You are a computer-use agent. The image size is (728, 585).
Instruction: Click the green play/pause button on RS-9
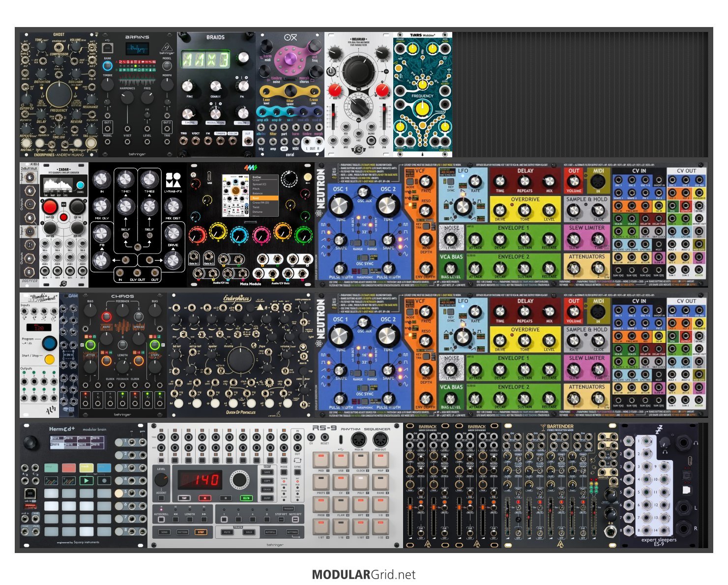tap(246, 497)
